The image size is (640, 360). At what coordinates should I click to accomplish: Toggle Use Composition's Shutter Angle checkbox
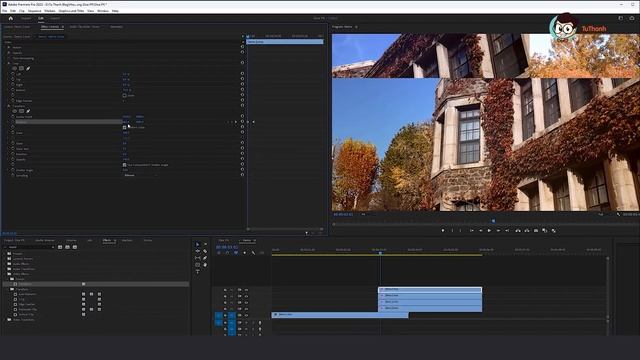tap(124, 165)
